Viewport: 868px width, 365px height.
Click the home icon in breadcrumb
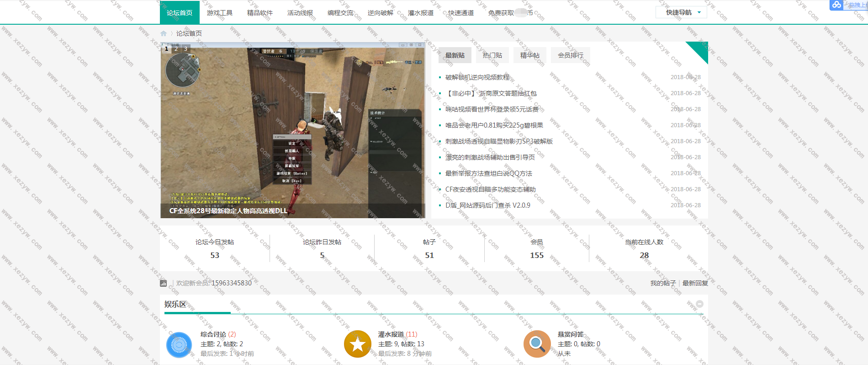[x=164, y=33]
